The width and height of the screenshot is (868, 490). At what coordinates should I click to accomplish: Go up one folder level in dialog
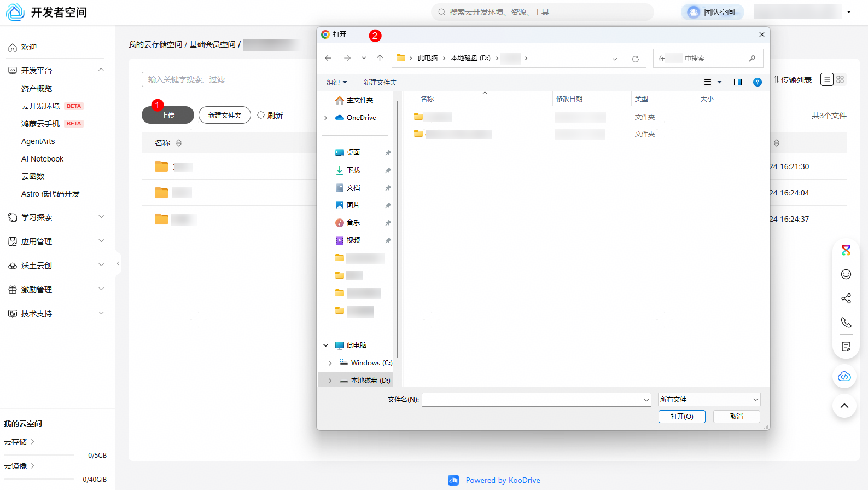pos(380,58)
